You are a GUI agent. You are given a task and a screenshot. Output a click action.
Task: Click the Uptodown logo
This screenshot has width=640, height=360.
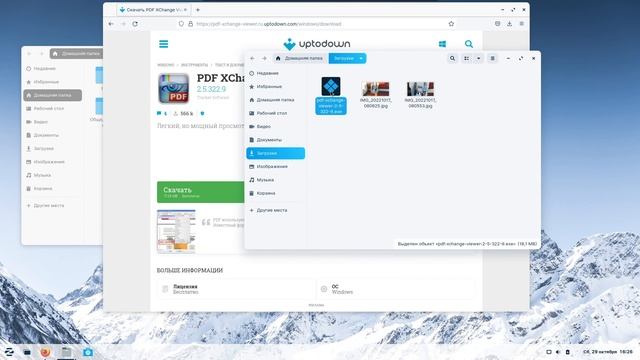pos(317,44)
